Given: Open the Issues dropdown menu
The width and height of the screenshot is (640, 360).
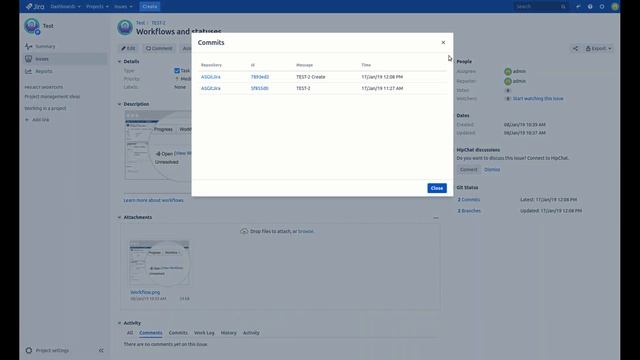Looking at the screenshot, I should (123, 7).
